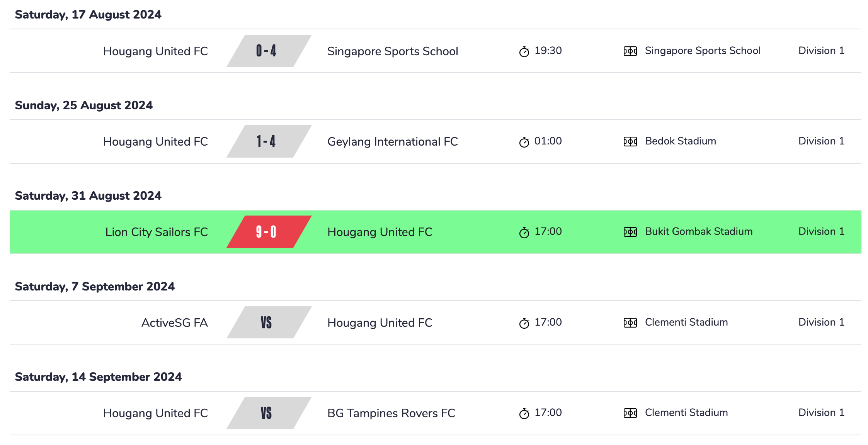Click the stadium icon next to Bedok Stadium
This screenshot has width=868, height=445.
630,142
